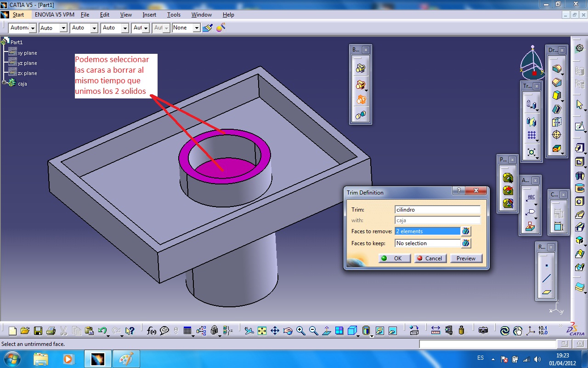Click the Trim field showing cilindro
This screenshot has height=368, width=588.
pos(437,210)
